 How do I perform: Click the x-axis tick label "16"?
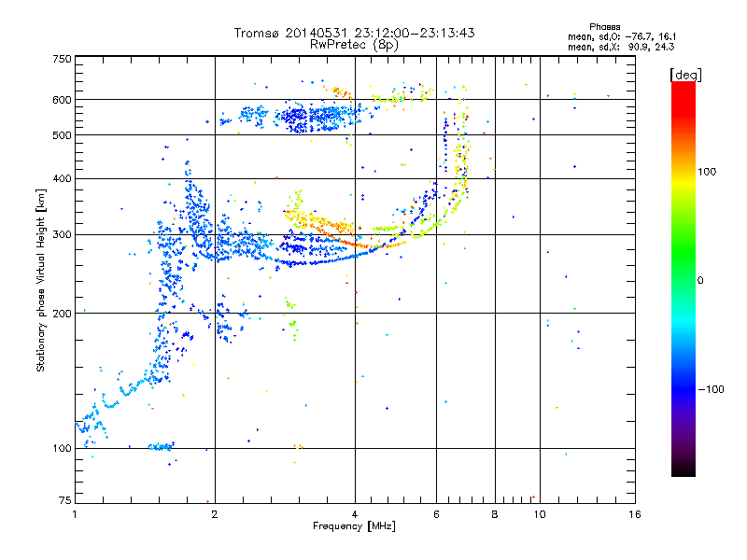[635, 514]
